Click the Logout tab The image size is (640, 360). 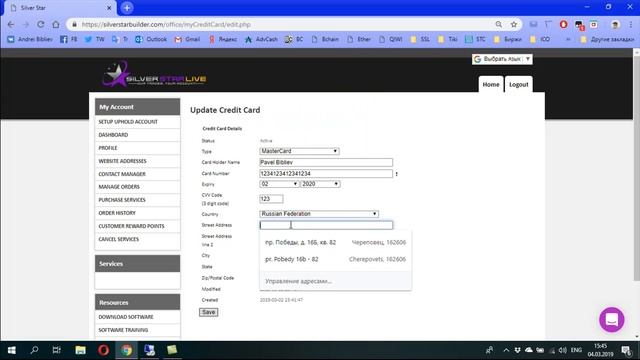tap(518, 84)
